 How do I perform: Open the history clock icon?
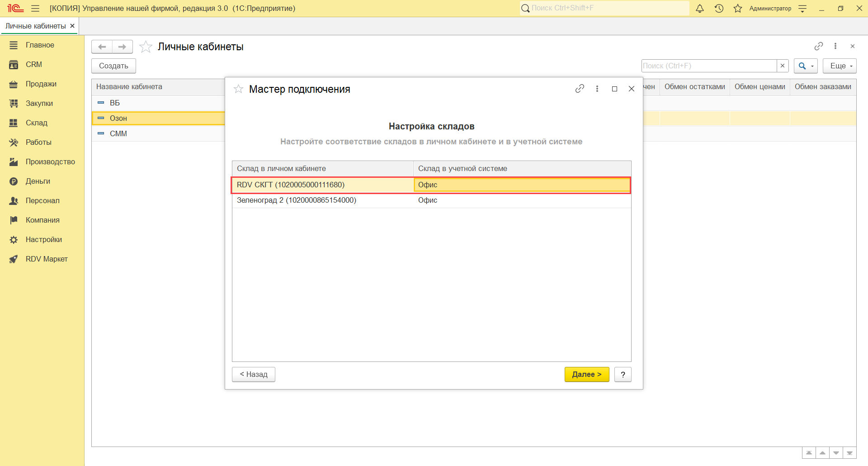tap(719, 8)
